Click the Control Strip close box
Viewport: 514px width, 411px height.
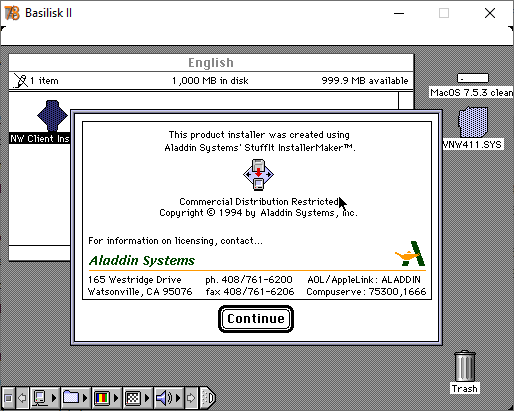tap(8, 398)
